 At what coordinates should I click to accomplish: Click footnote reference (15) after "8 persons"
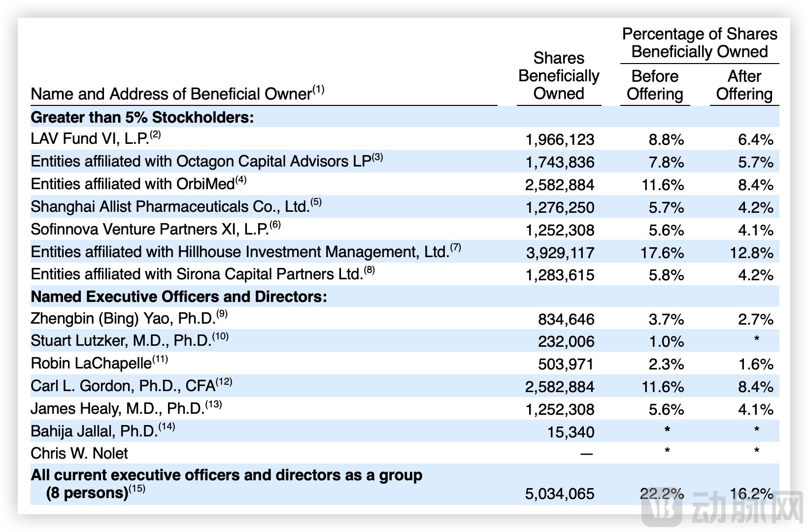[x=137, y=489]
